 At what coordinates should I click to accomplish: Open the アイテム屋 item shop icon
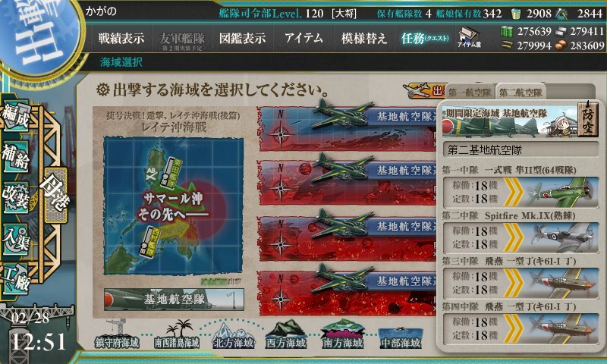[x=469, y=37]
